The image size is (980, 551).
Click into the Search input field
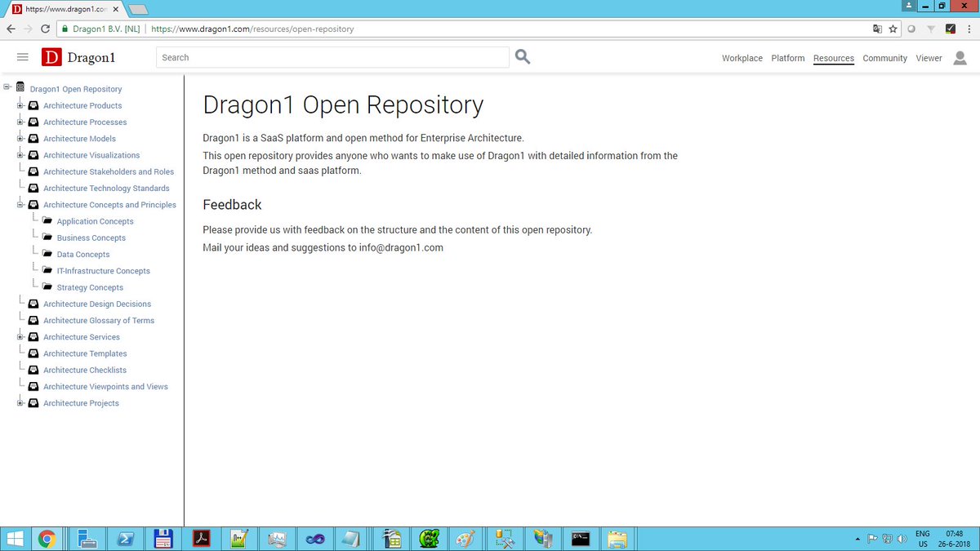332,57
